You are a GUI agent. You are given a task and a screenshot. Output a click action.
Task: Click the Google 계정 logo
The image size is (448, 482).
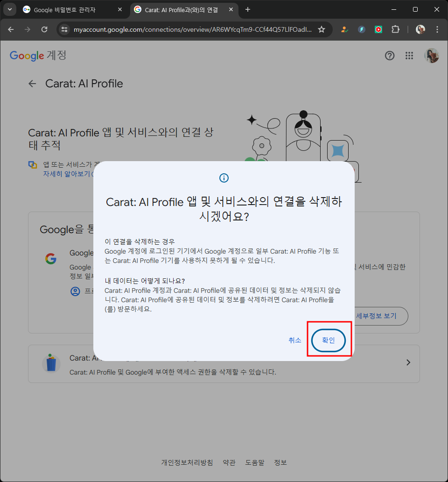38,56
